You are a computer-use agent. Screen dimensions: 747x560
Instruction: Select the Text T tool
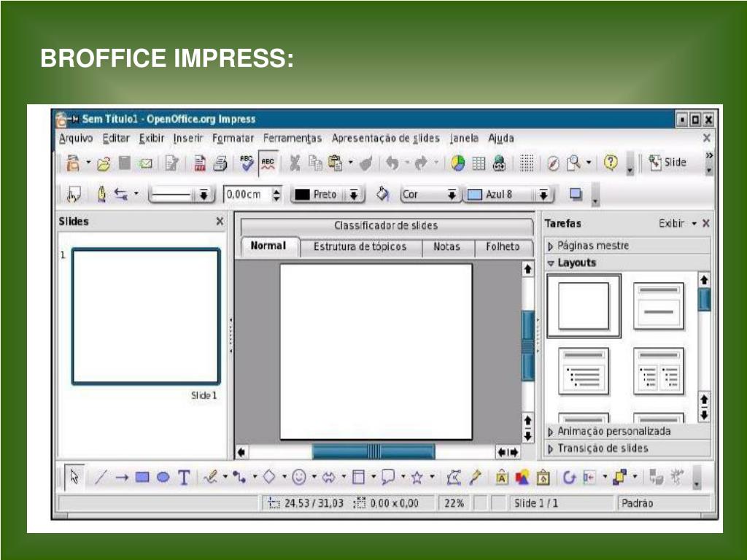[184, 477]
